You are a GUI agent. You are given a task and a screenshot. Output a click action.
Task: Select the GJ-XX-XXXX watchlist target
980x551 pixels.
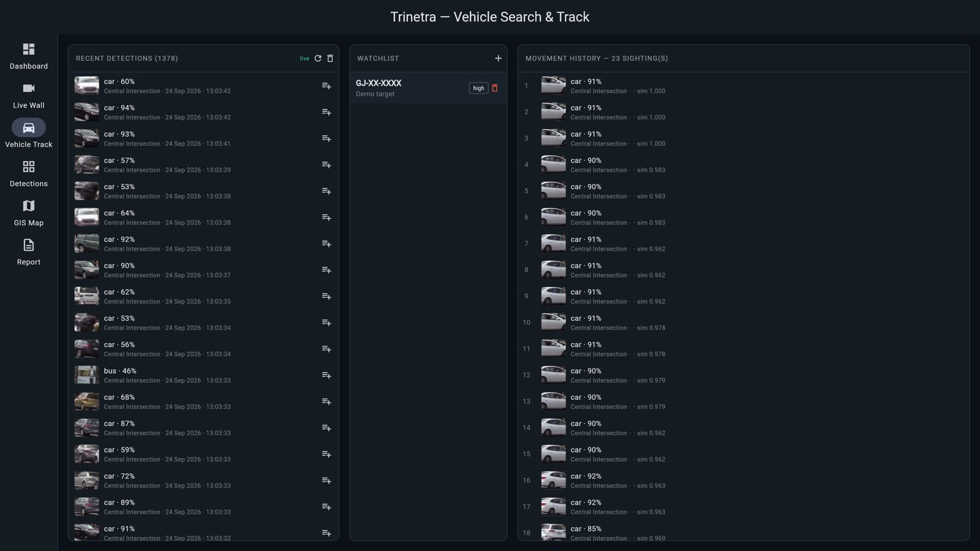pyautogui.click(x=428, y=88)
